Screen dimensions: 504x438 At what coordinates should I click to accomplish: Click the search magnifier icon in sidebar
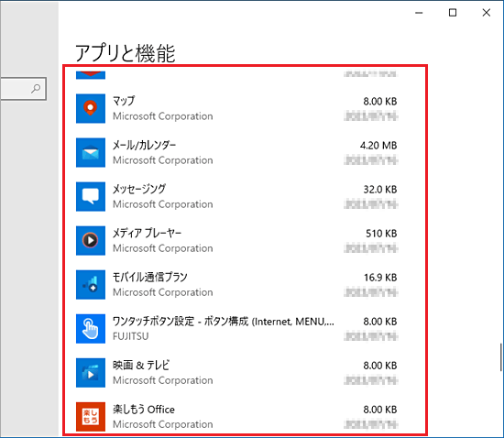pyautogui.click(x=36, y=89)
